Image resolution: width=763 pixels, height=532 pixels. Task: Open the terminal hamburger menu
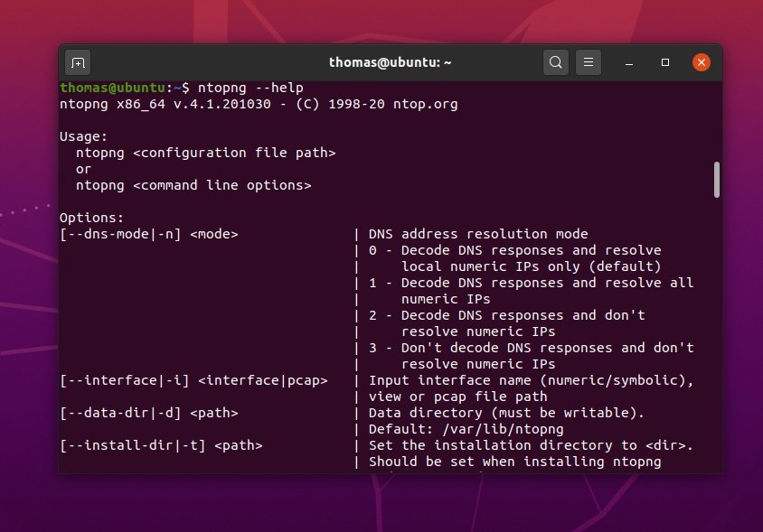(588, 62)
